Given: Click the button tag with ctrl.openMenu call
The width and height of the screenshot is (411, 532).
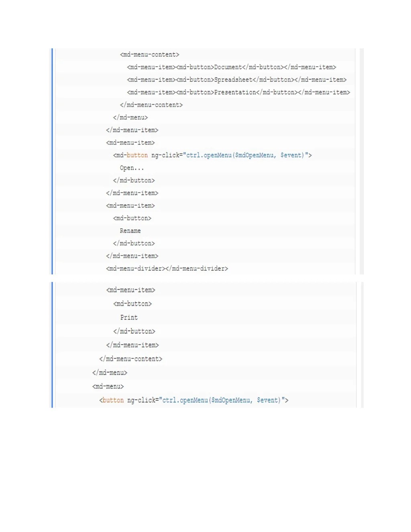Looking at the screenshot, I should coord(112,400).
